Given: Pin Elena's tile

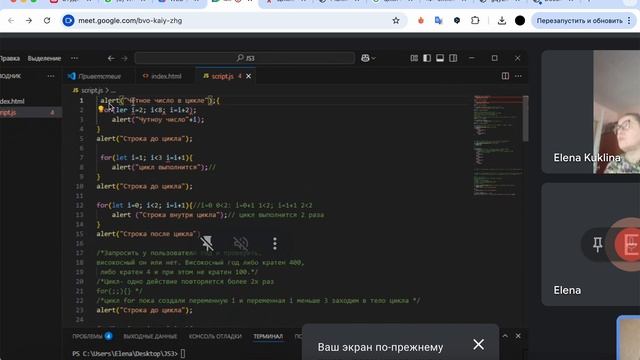Looking at the screenshot, I should point(598,244).
